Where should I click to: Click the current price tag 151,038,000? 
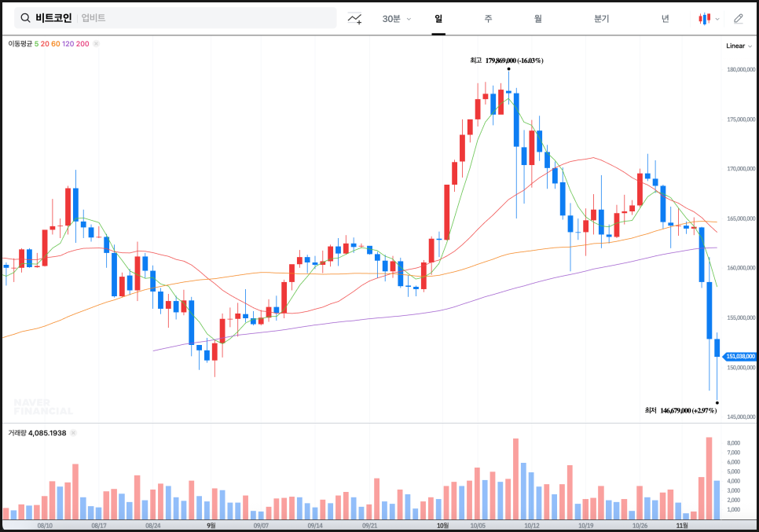pyautogui.click(x=739, y=356)
